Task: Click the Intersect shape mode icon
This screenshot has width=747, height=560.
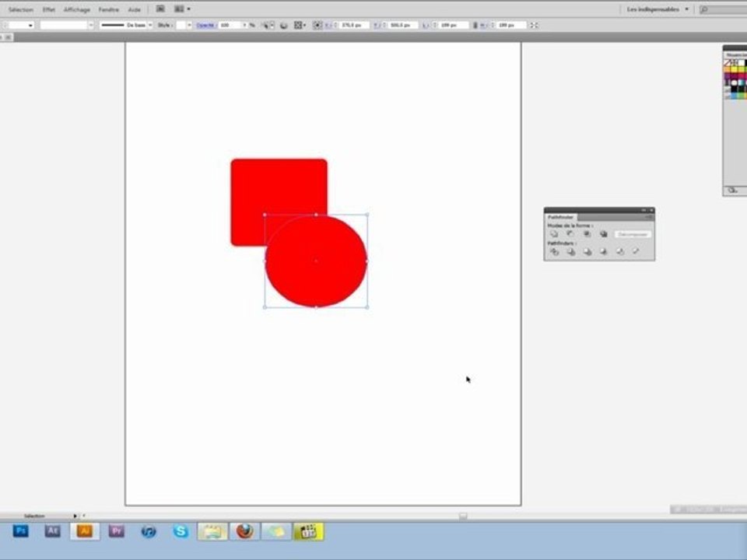Action: tap(587, 234)
